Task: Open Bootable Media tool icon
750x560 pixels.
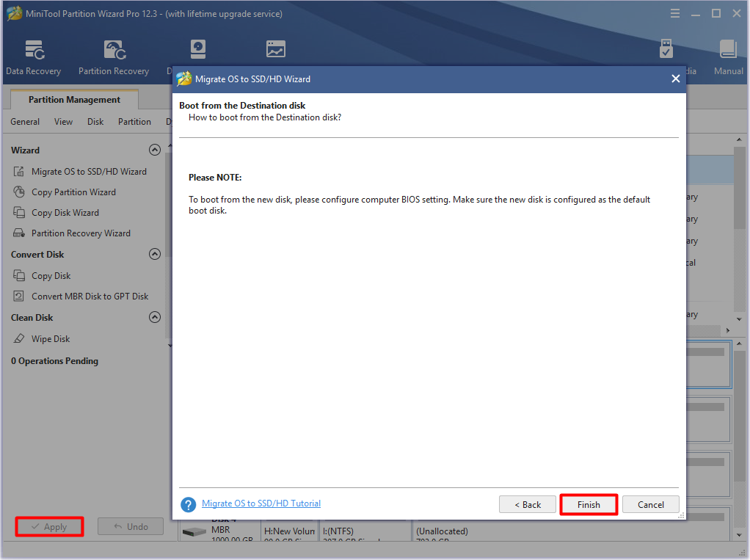Action: point(666,49)
